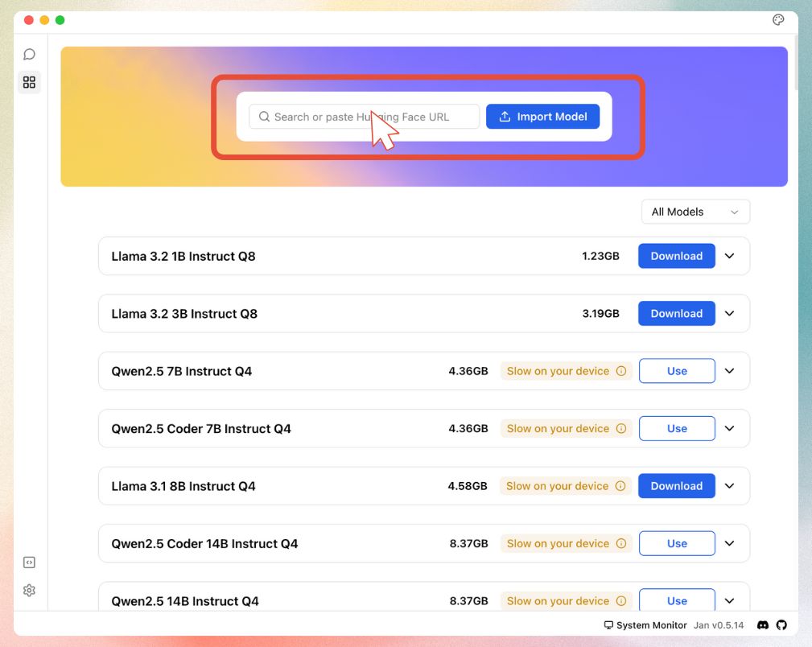Click info icon on Qwen2.5 7B Instruct row
Screen dimensions: 812x647
point(620,371)
